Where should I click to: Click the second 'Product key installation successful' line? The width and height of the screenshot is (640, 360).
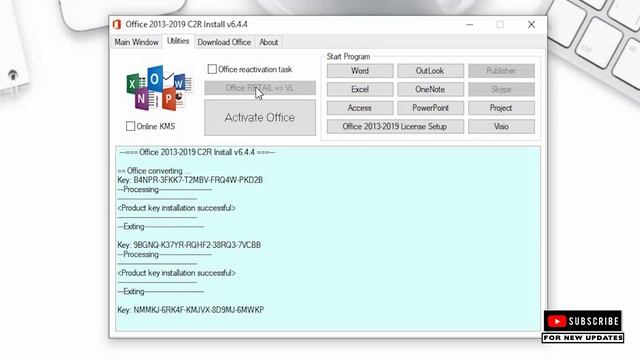[x=177, y=273]
